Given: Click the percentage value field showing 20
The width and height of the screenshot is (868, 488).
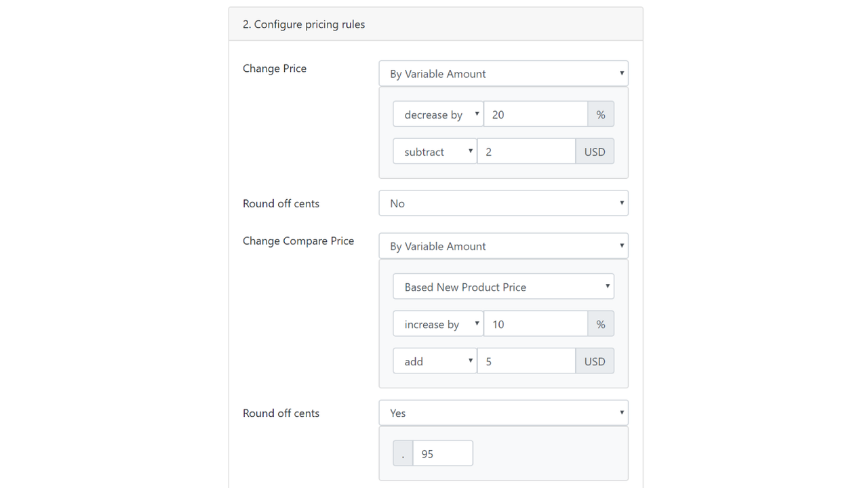Looking at the screenshot, I should (x=536, y=114).
